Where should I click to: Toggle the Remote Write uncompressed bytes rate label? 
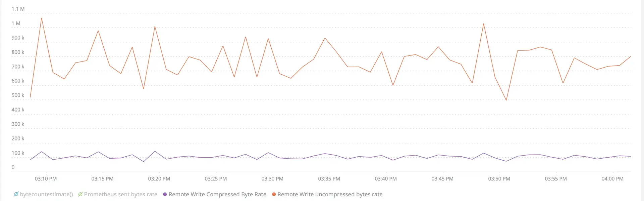pyautogui.click(x=330, y=194)
